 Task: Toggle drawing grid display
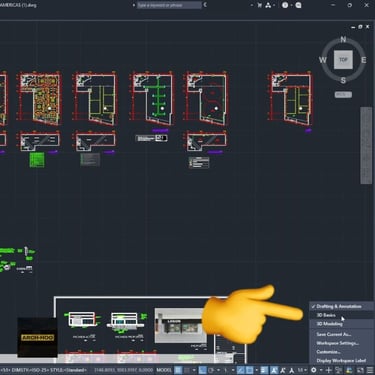178,370
